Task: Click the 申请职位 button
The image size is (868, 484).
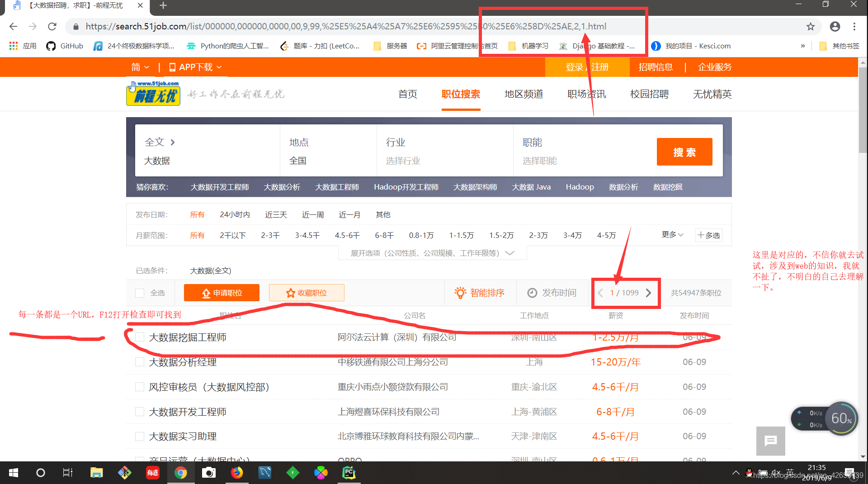Action: click(x=222, y=293)
